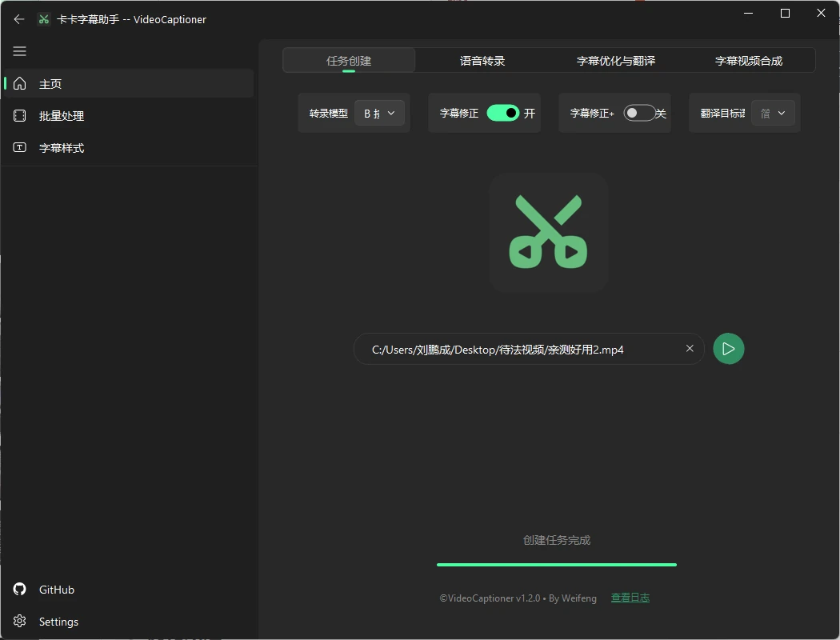Switch to the 字幕优化与翻译 tab
Viewport: 840px width, 640px height.
point(616,61)
